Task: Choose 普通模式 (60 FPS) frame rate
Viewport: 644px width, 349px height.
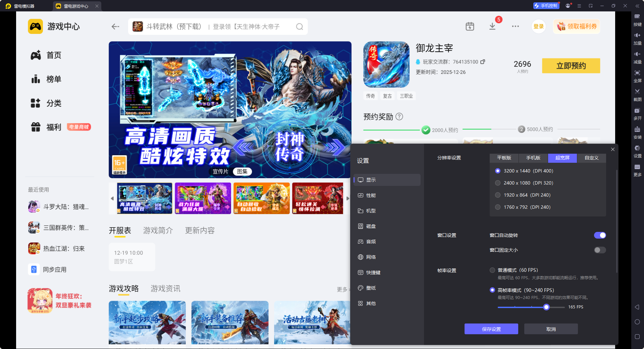Action: coord(492,270)
